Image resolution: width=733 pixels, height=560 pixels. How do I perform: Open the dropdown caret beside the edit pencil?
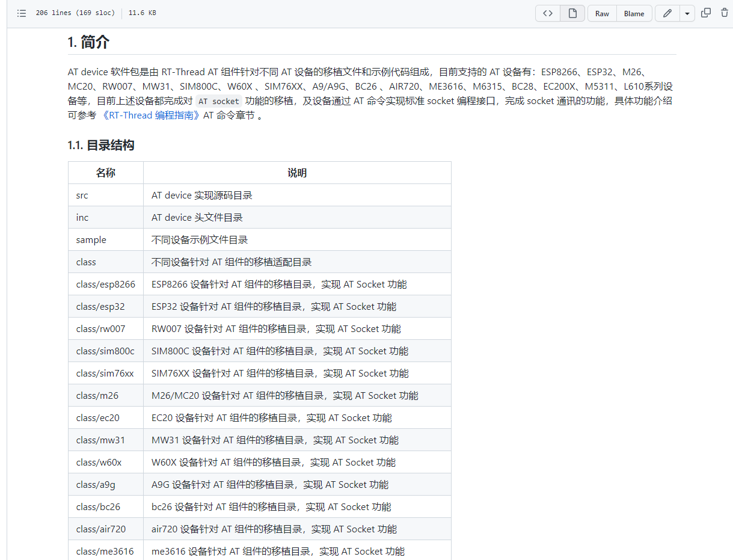click(x=687, y=13)
